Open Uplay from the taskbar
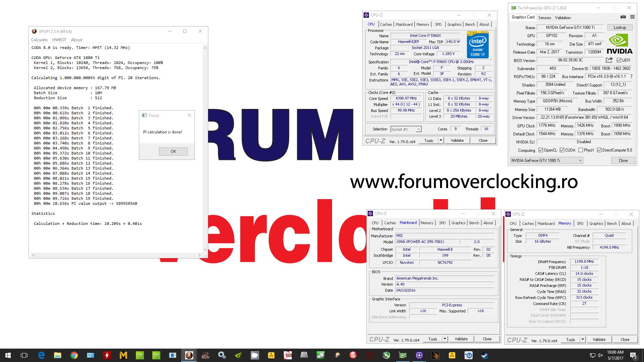This screenshot has height=362, width=644. coord(469,355)
